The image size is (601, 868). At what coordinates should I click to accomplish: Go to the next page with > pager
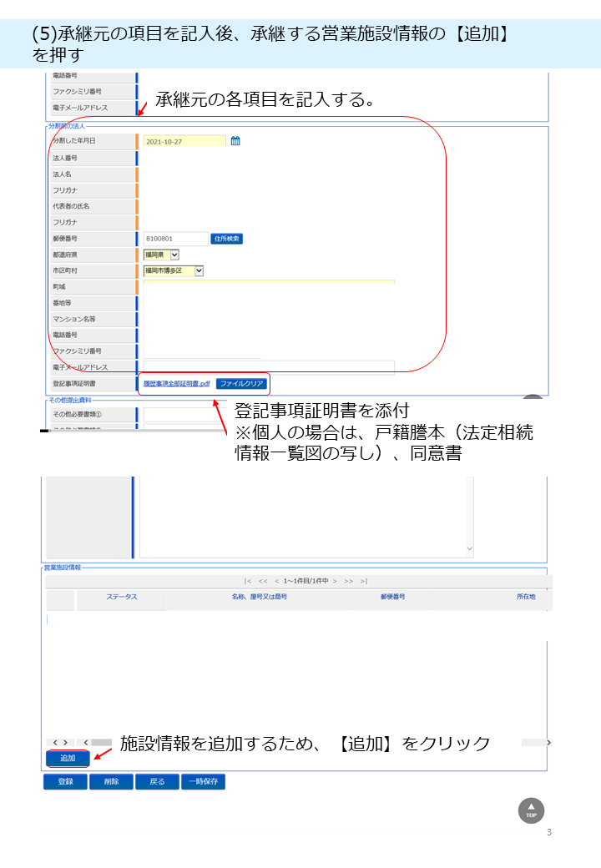(335, 580)
